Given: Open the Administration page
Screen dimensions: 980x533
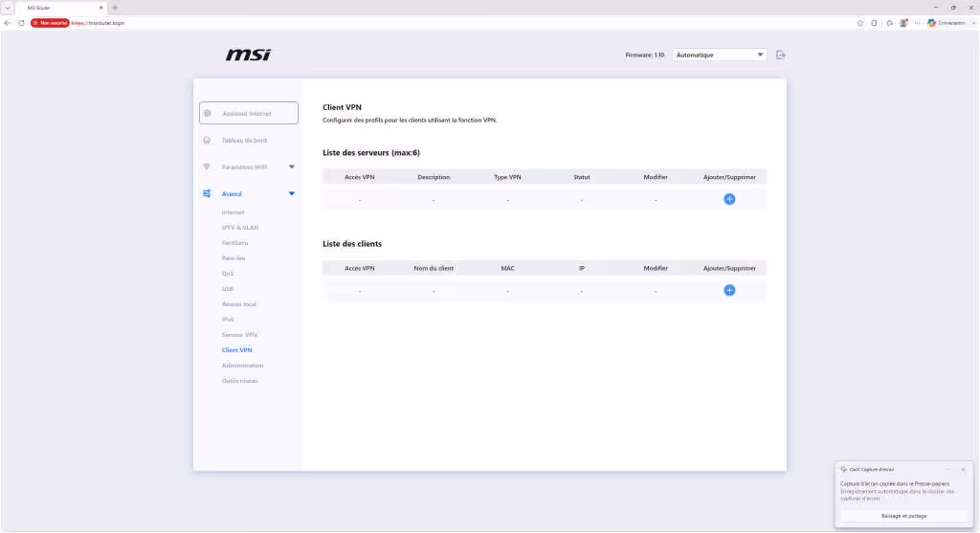Looking at the screenshot, I should pyautogui.click(x=242, y=366).
